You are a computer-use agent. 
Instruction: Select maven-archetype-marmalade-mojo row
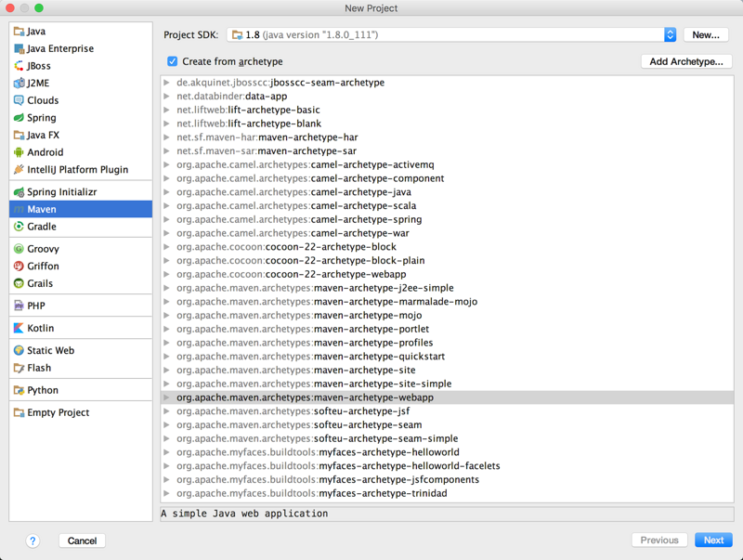pyautogui.click(x=448, y=302)
